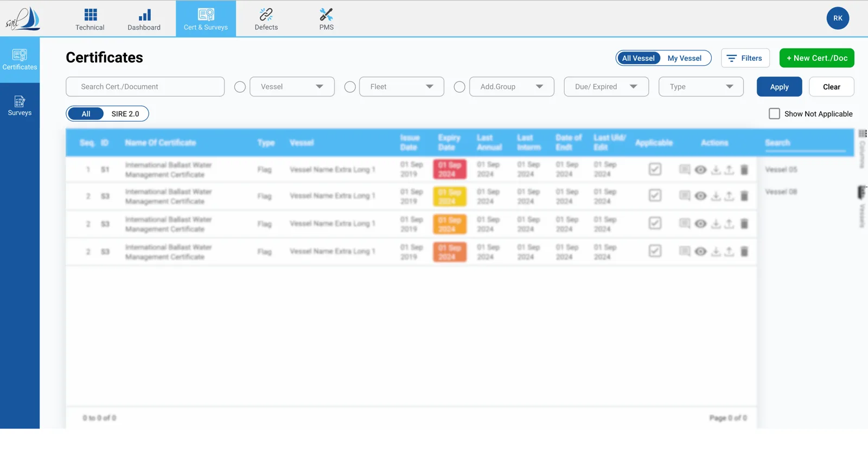
Task: Click the sail logo
Action: 23,18
